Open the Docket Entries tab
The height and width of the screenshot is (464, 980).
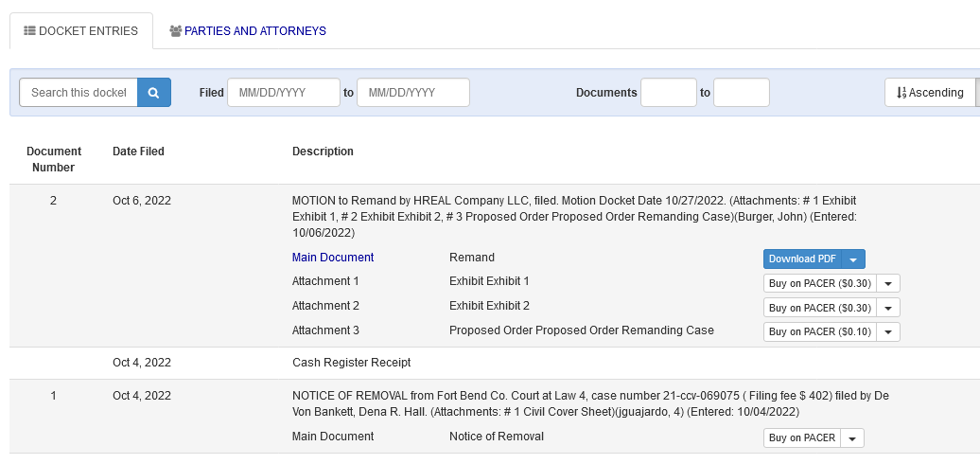coord(81,30)
